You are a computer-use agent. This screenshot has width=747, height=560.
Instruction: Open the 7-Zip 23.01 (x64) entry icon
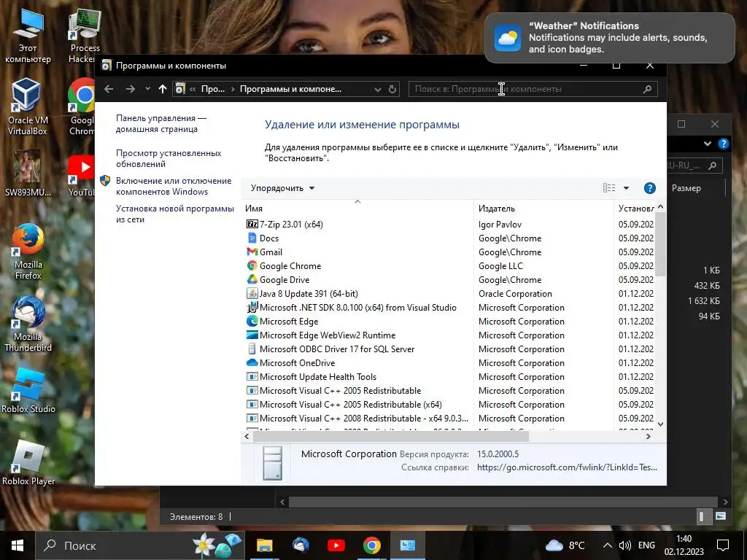(x=252, y=224)
